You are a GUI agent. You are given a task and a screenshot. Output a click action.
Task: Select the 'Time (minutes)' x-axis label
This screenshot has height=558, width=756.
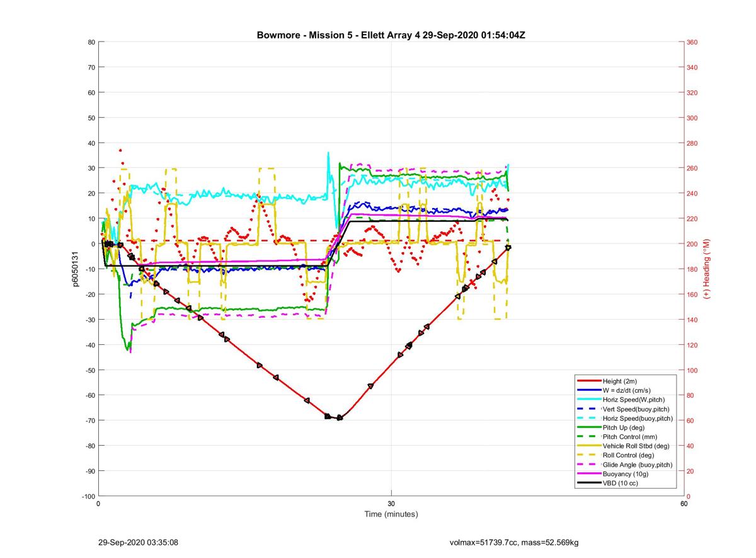pos(391,514)
